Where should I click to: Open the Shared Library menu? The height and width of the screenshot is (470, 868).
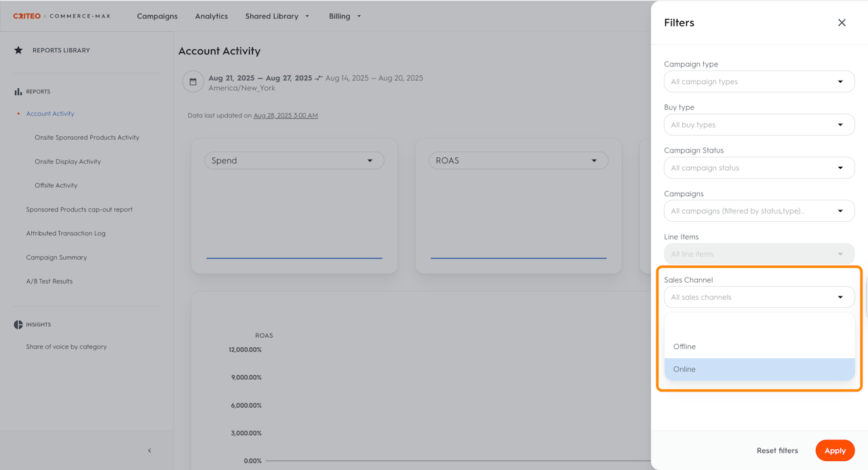point(277,16)
